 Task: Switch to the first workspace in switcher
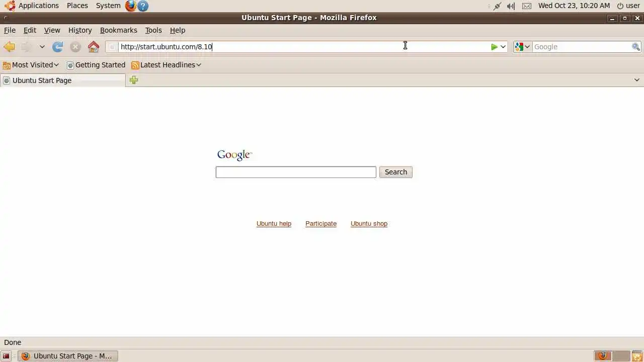coord(603,356)
